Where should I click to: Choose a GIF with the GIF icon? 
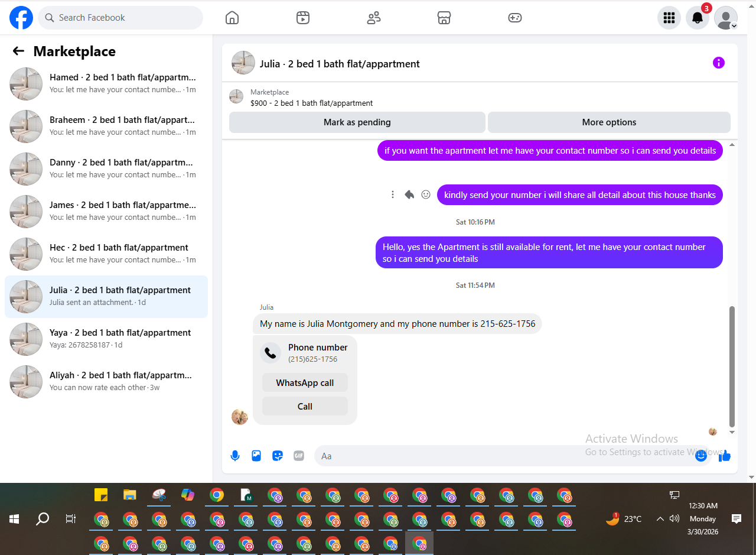[x=299, y=456]
